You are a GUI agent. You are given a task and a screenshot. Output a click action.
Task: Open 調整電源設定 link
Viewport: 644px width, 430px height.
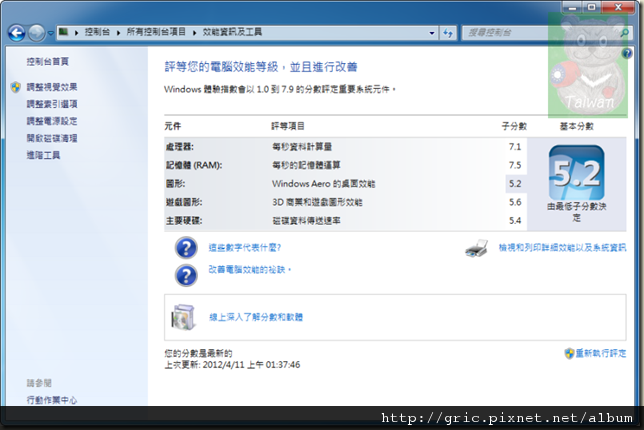(x=52, y=121)
